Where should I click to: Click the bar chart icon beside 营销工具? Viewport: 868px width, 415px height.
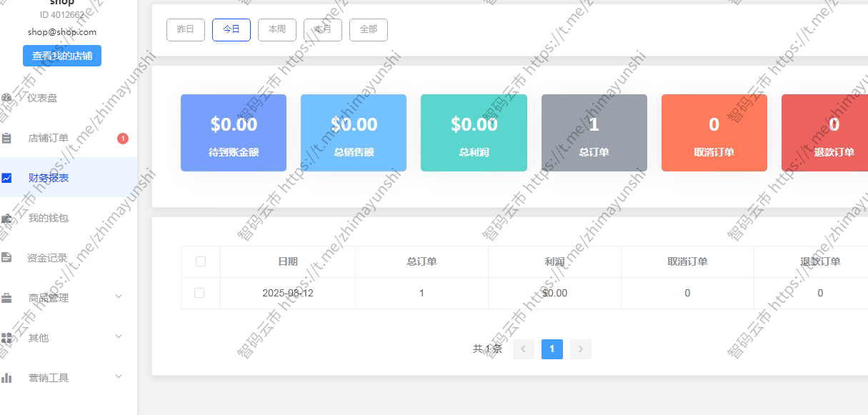pos(6,378)
